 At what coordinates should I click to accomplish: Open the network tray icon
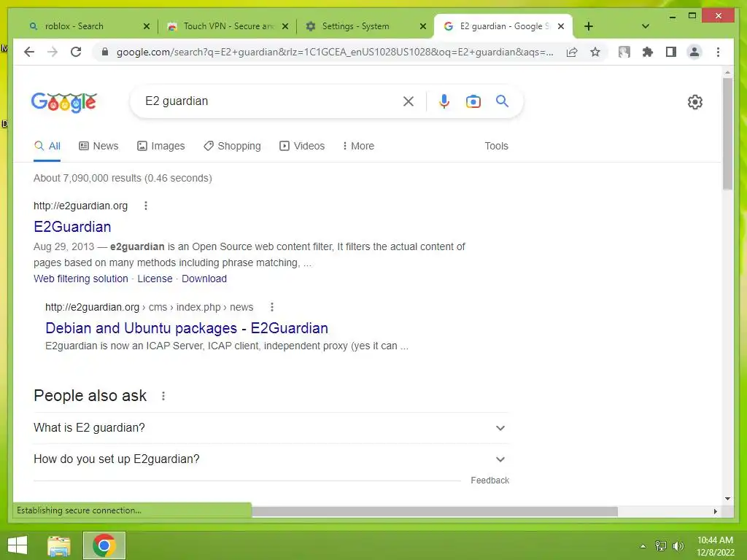click(x=661, y=546)
